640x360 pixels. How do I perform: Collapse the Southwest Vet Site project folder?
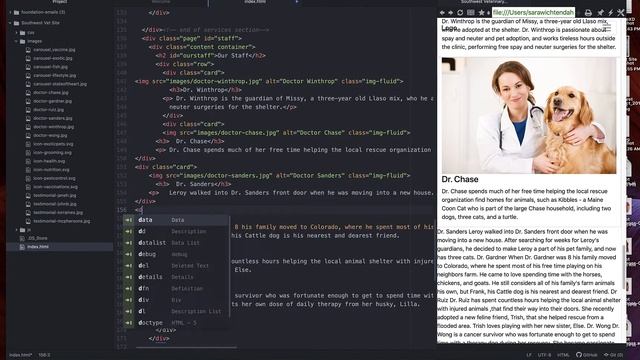coord(10,23)
